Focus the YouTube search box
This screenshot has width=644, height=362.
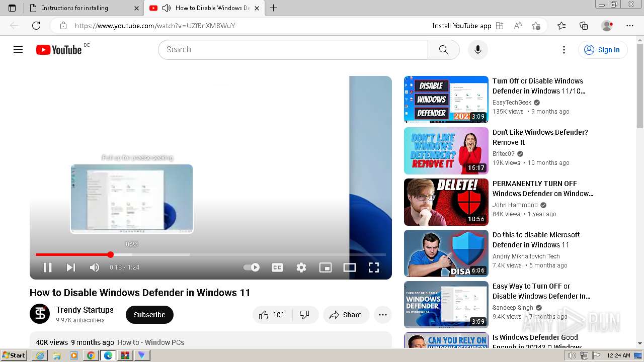pyautogui.click(x=293, y=50)
